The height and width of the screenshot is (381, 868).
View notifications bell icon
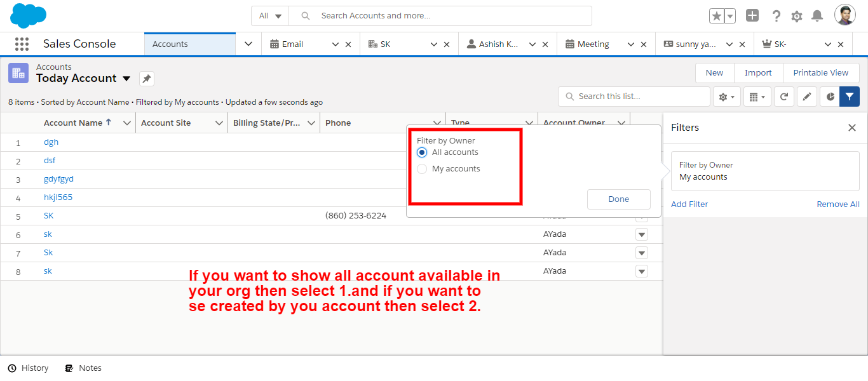(x=817, y=16)
